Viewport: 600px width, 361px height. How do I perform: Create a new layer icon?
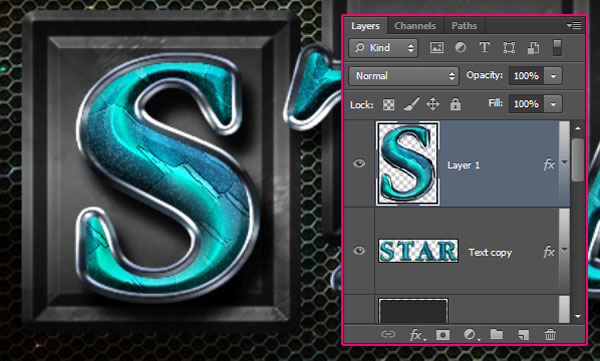[523, 335]
